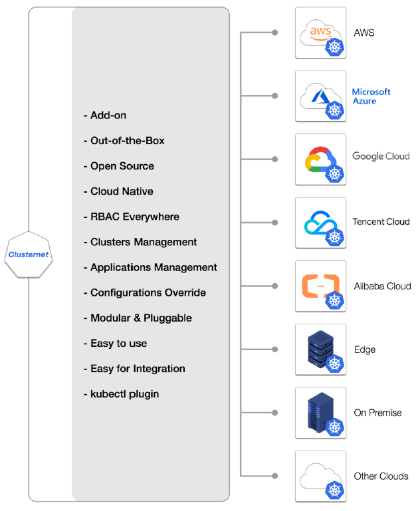
Task: Click the Microsoft Azure label
Action: tap(371, 96)
